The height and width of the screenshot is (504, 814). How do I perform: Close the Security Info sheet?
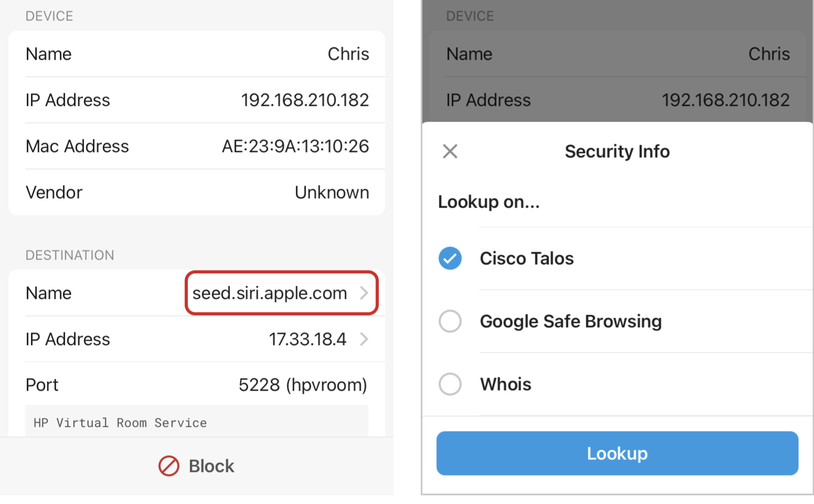click(x=450, y=152)
